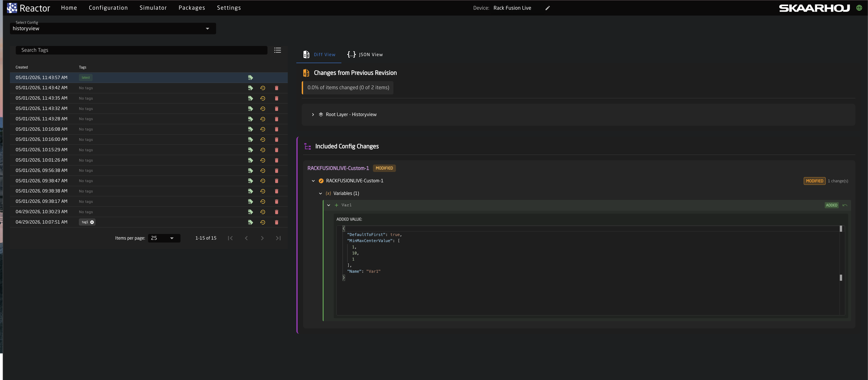Screen dimensions: 868x380
Task: Restore the 11:43:42 AM revision
Action: (263, 88)
